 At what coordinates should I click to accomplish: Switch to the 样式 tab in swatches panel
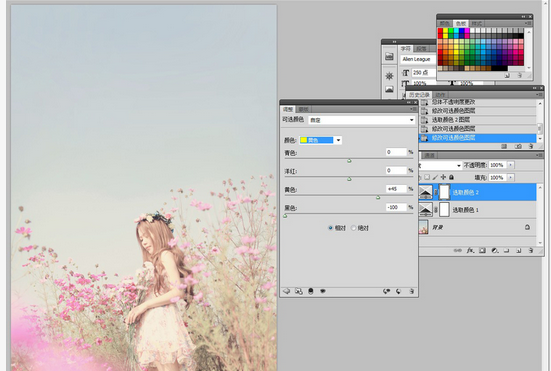477,24
